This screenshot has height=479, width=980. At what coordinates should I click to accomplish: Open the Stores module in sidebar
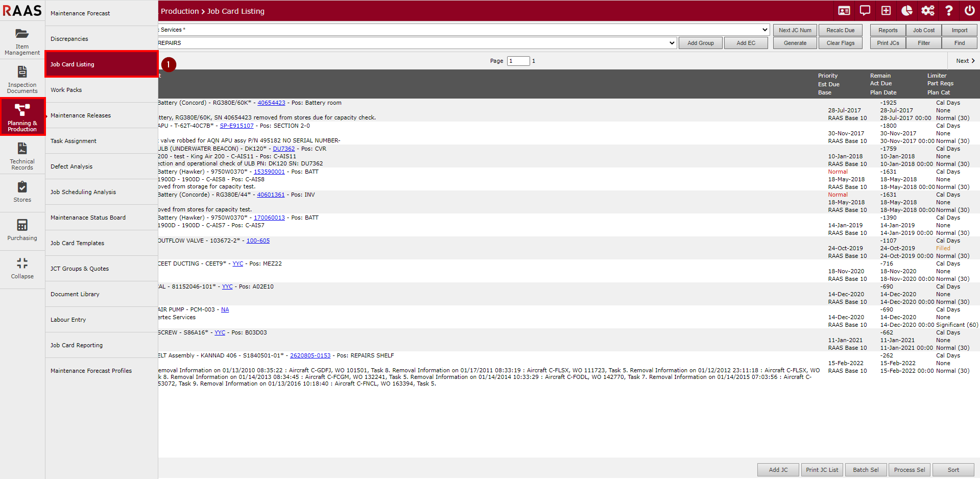click(22, 192)
